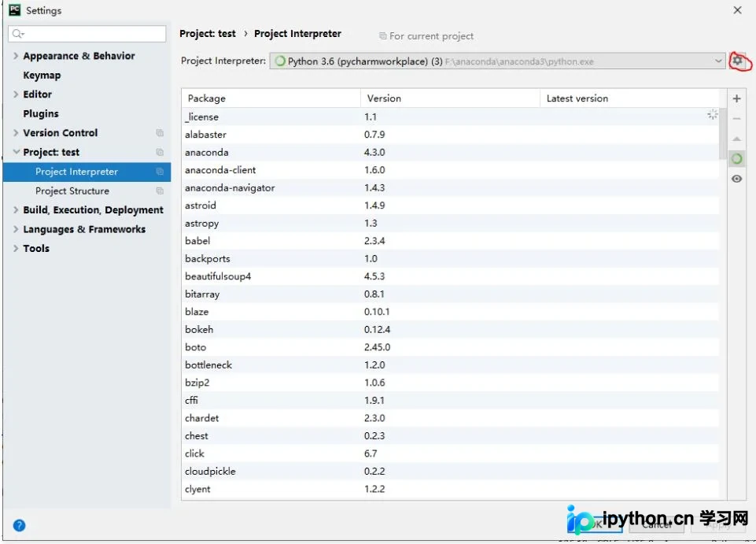756x544 pixels.
Task: Click the Latest version column header
Action: pyautogui.click(x=629, y=98)
